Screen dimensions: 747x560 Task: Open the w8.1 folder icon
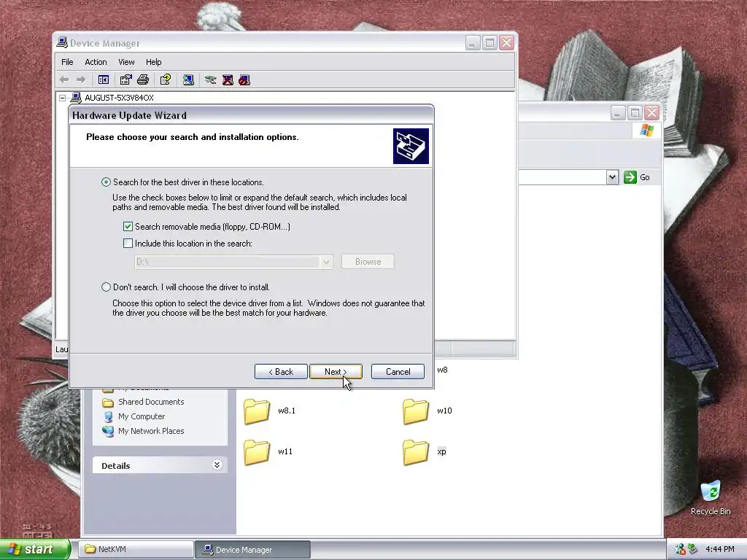click(x=257, y=411)
